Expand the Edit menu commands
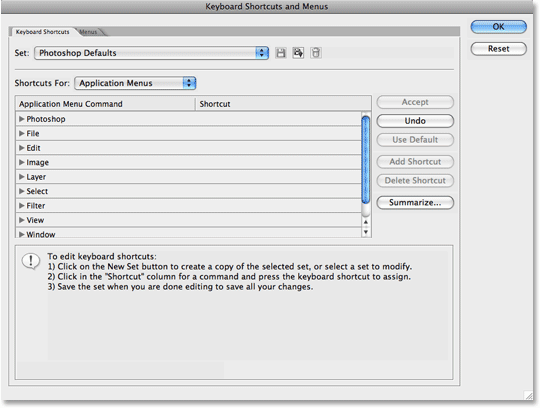 click(x=22, y=148)
